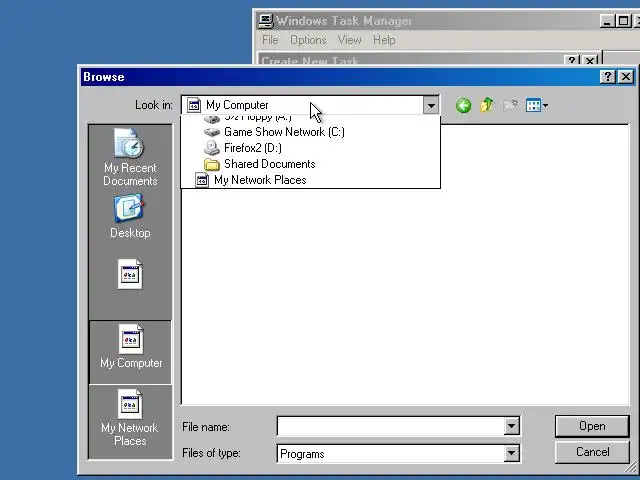
Task: Click the Create New Folder icon
Action: click(510, 105)
